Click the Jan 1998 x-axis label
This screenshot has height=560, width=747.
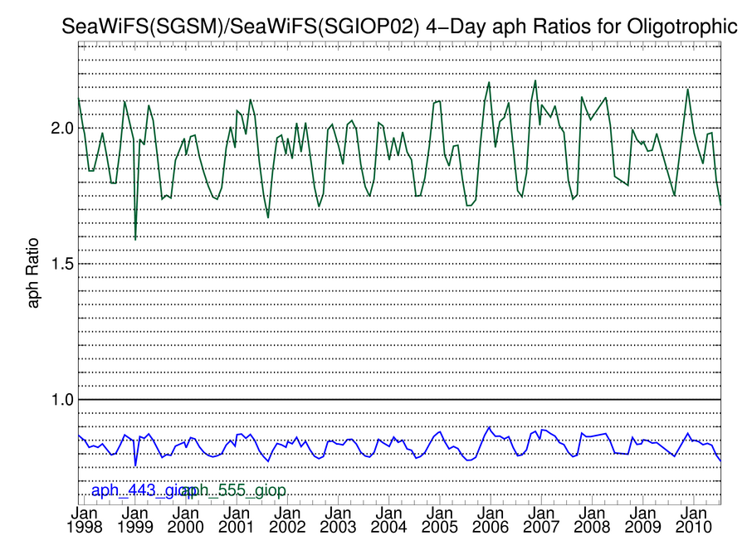(x=85, y=520)
